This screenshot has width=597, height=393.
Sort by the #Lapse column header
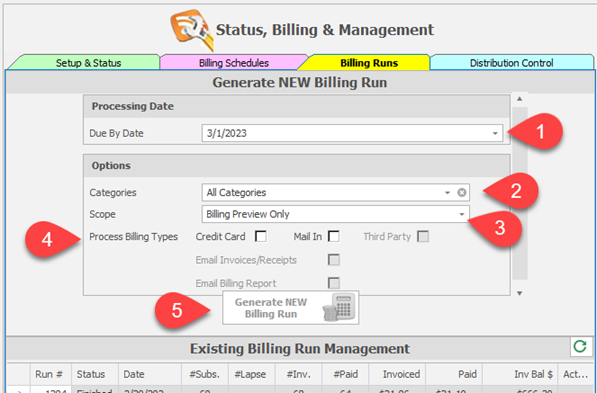tap(252, 374)
